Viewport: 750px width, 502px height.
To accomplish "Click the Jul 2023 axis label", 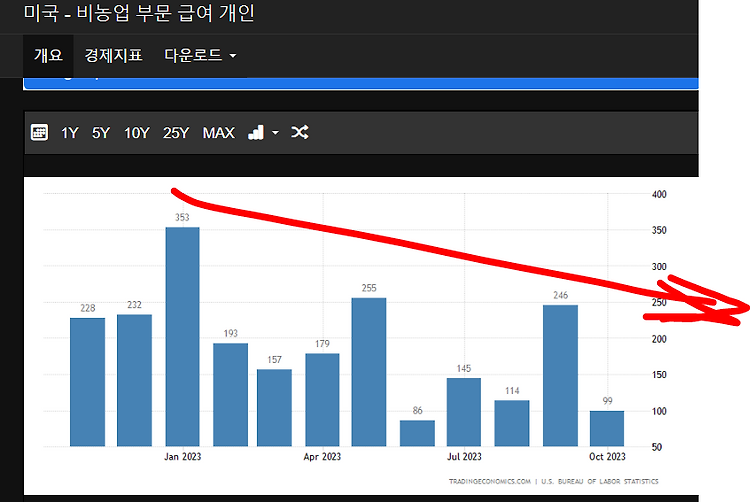I will (x=464, y=457).
